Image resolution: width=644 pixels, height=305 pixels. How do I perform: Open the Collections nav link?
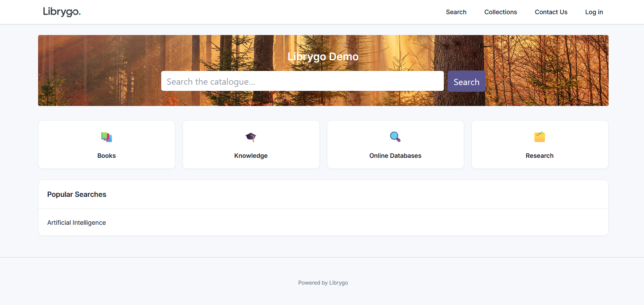click(x=500, y=12)
